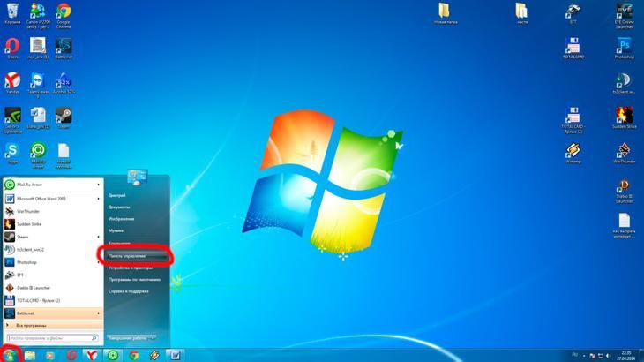Open the Winamp desktop shortcut
This screenshot has width=644, height=362.
point(573,154)
